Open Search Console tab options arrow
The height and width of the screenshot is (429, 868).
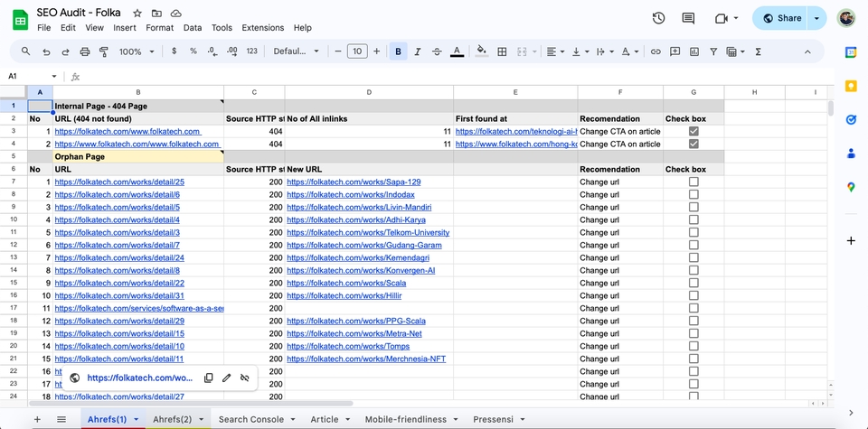click(293, 420)
